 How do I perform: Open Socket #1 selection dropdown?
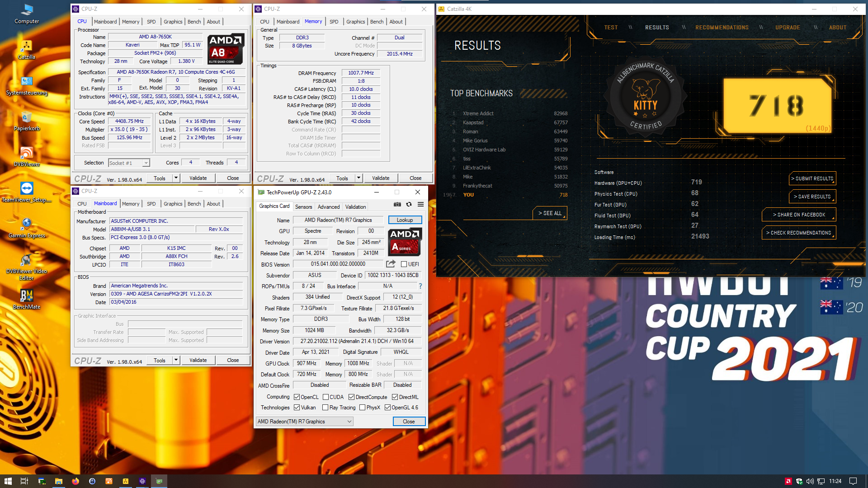pos(129,163)
